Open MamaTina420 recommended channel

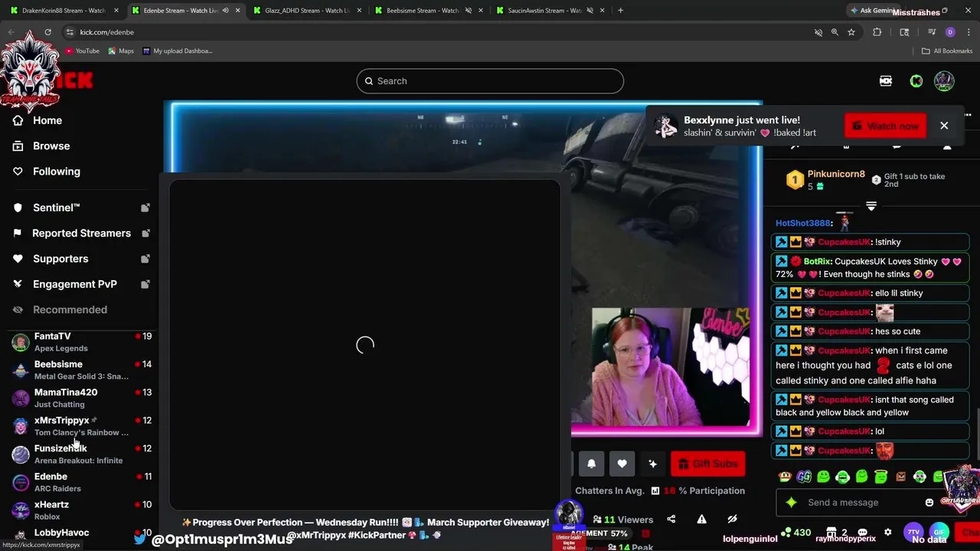[81, 398]
